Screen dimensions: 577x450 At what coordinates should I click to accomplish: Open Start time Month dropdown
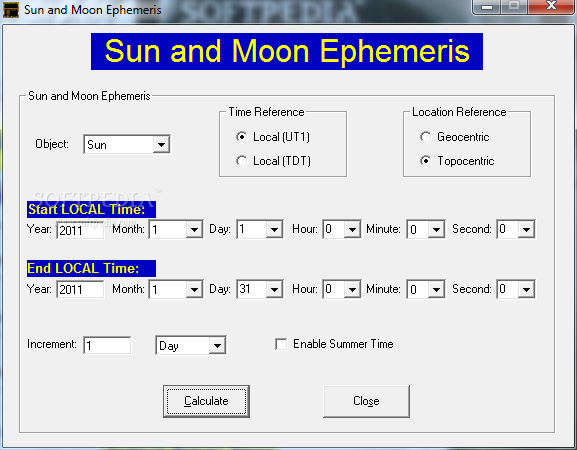click(x=176, y=229)
